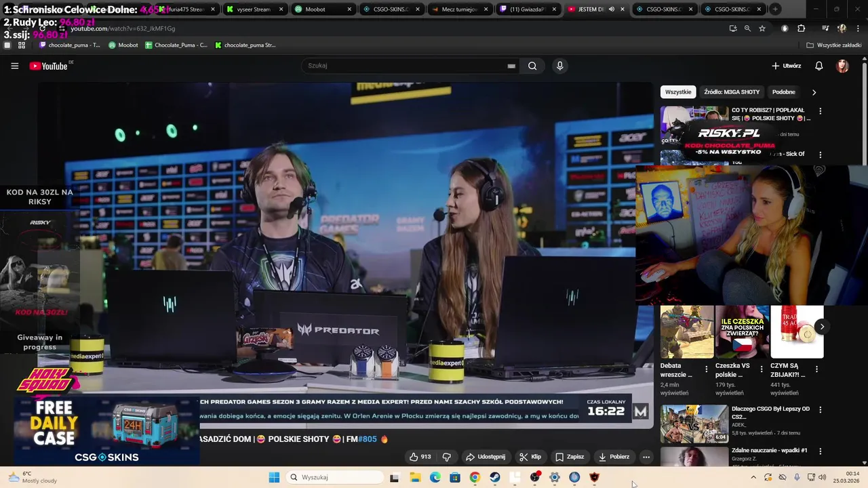Open Microsoft Edge from the taskbar
Viewport: 868px width, 488px height.
click(435, 477)
